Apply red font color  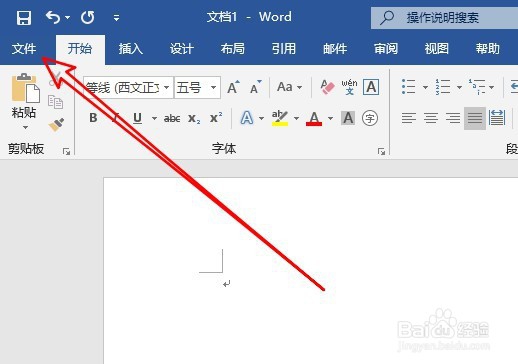coord(314,118)
